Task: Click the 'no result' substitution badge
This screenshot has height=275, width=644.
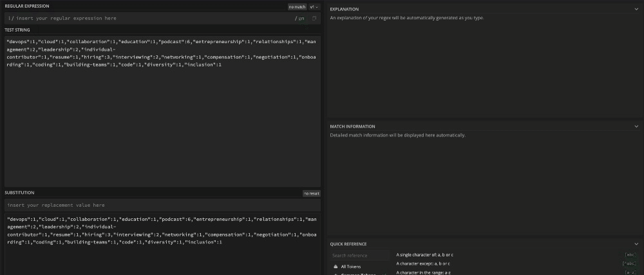Action: coord(312,193)
